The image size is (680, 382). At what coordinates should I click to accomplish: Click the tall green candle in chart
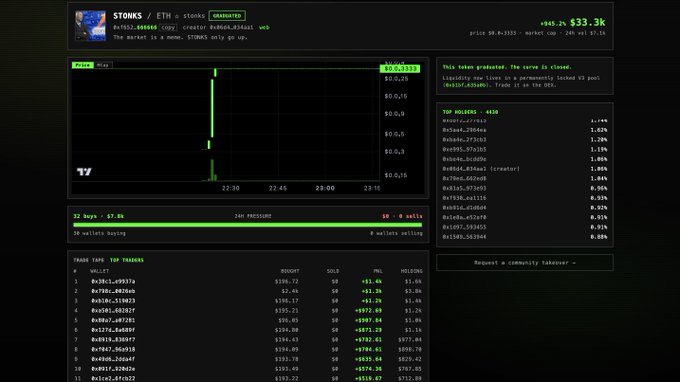pyautogui.click(x=212, y=108)
